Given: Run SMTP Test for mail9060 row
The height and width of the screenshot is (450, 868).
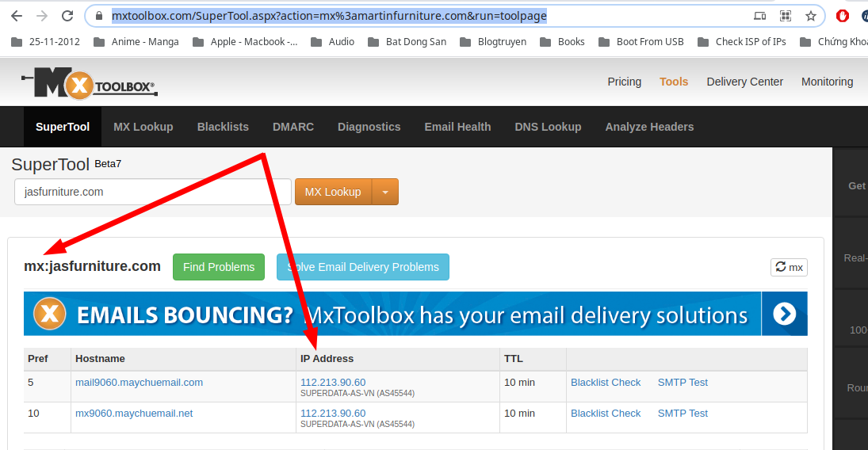Looking at the screenshot, I should point(683,383).
